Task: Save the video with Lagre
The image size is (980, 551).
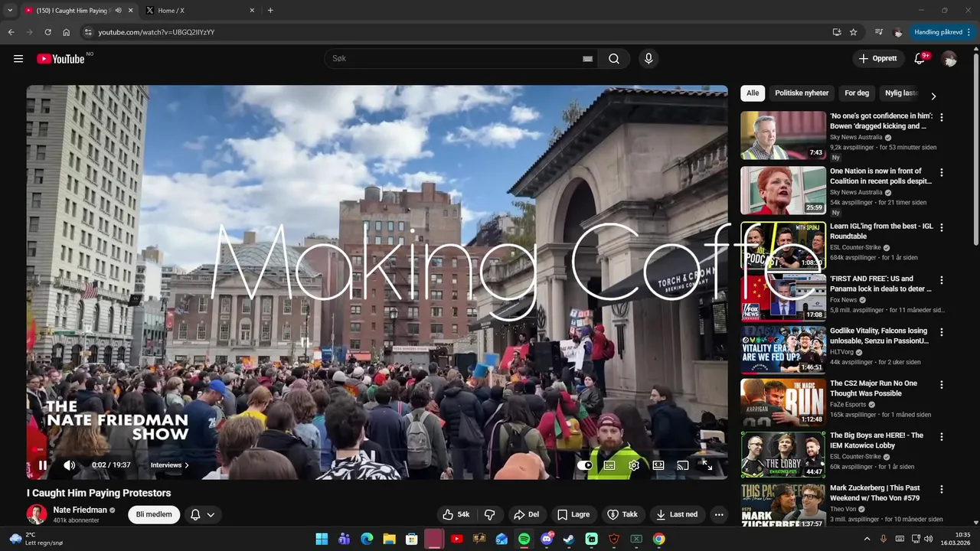Action: [573, 514]
